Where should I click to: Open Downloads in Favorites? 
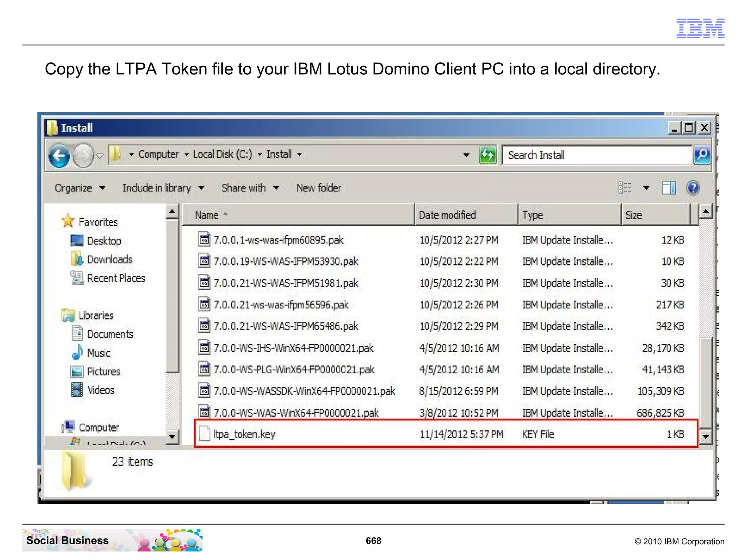tap(110, 260)
